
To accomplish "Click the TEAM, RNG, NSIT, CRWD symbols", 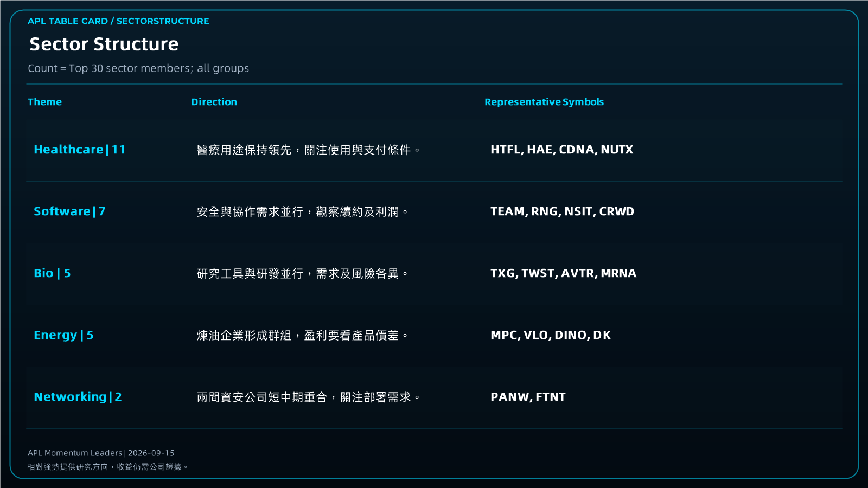I will pyautogui.click(x=562, y=211).
